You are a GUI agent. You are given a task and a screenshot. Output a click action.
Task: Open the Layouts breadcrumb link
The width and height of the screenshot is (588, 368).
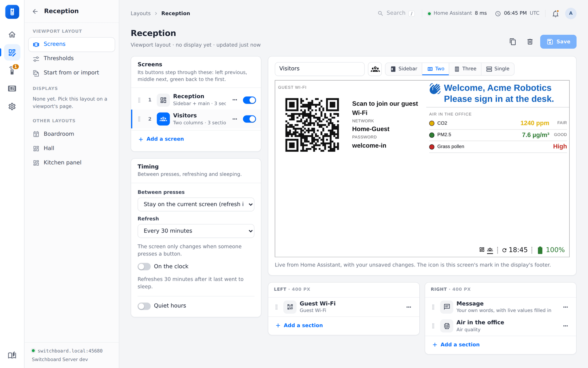pyautogui.click(x=141, y=13)
